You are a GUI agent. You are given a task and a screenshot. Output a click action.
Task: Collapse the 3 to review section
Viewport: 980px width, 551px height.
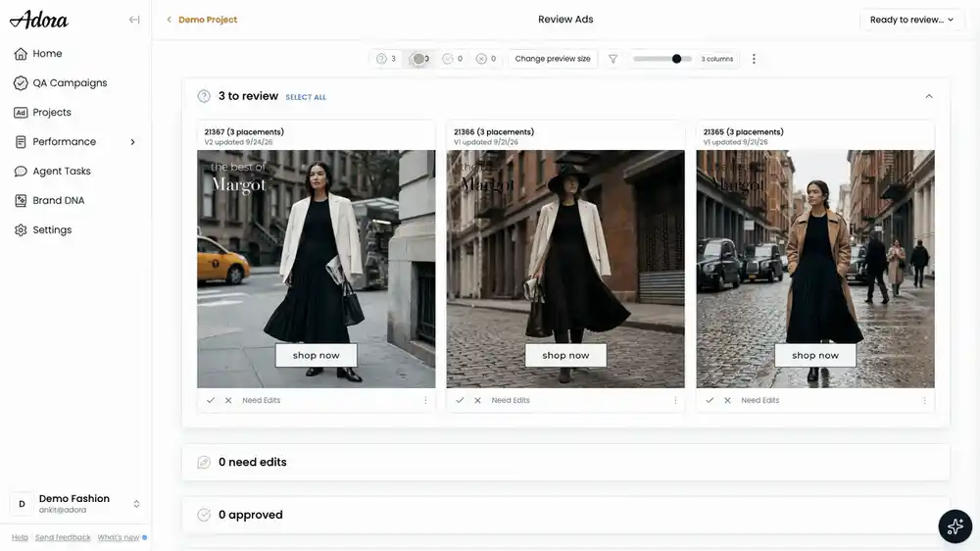[x=929, y=96]
